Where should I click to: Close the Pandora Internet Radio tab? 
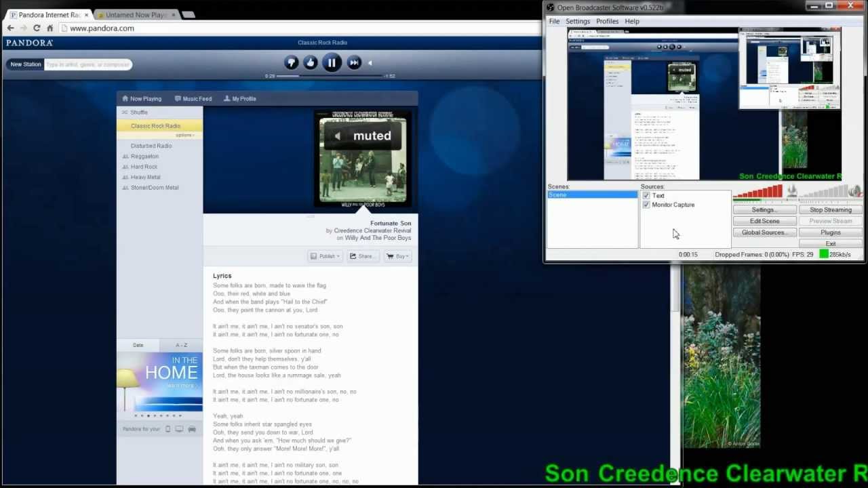pos(86,15)
